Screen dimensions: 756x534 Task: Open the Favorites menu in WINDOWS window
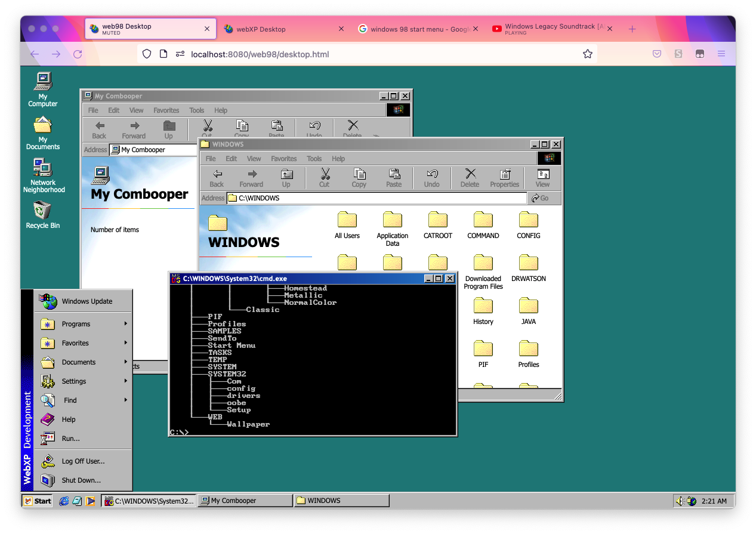click(x=283, y=159)
